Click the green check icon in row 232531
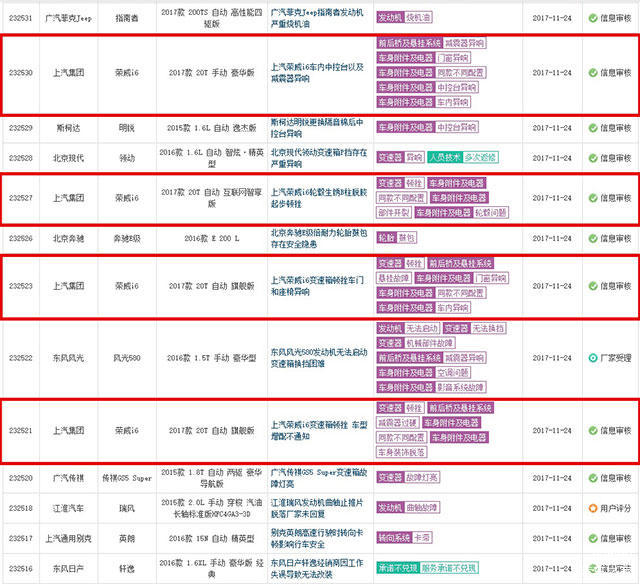 (x=593, y=18)
